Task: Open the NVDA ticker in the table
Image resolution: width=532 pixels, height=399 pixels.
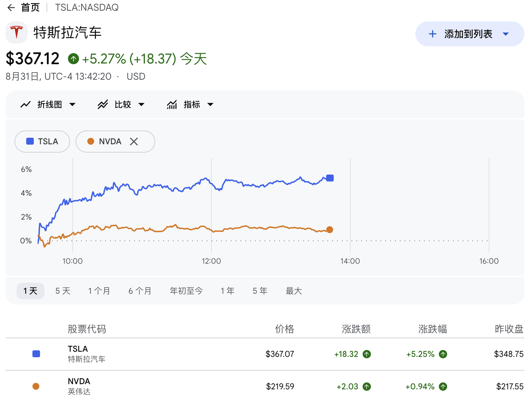Action: tap(79, 381)
